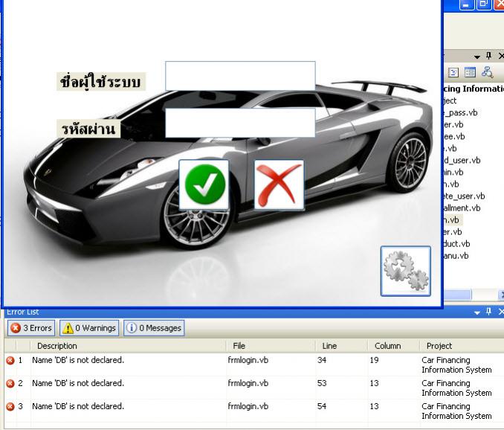Image resolution: width=504 pixels, height=430 pixels.
Task: Toggle the 0 Warnings filter
Action: pos(88,328)
